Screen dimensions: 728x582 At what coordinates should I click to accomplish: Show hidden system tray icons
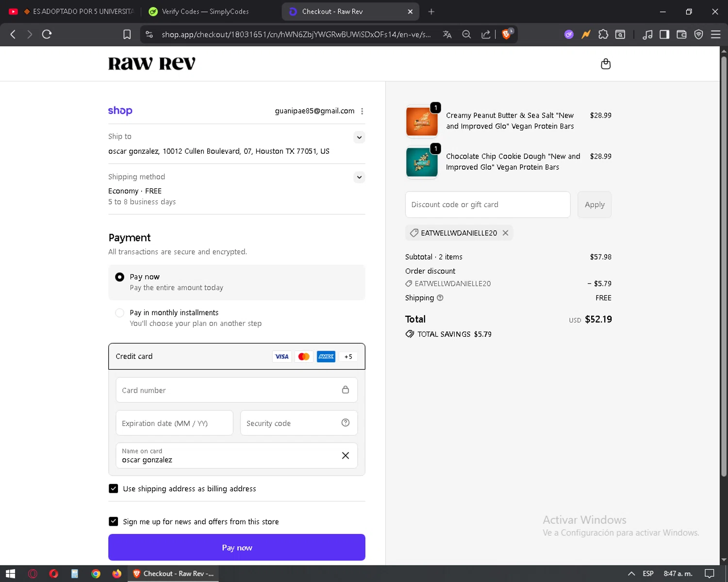(631, 574)
